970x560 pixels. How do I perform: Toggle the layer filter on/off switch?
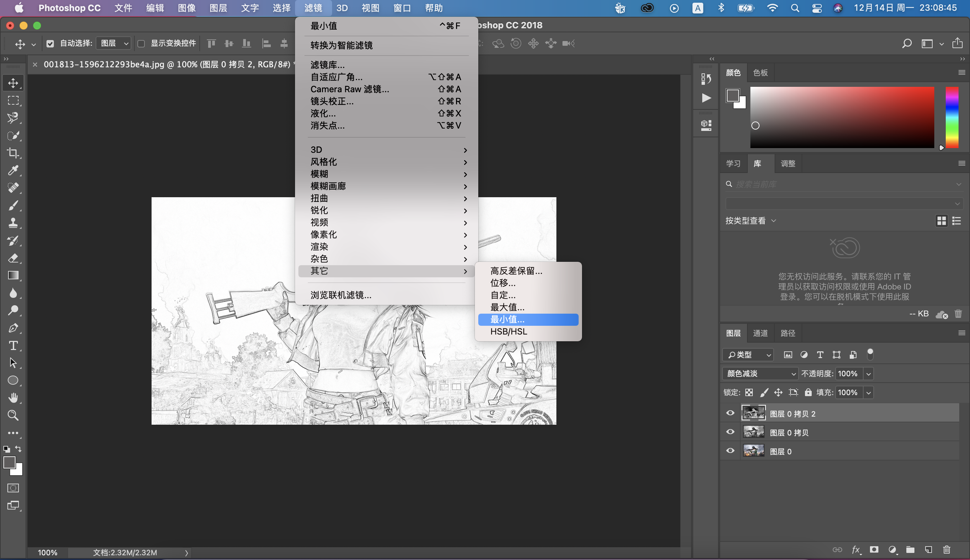[x=870, y=354]
